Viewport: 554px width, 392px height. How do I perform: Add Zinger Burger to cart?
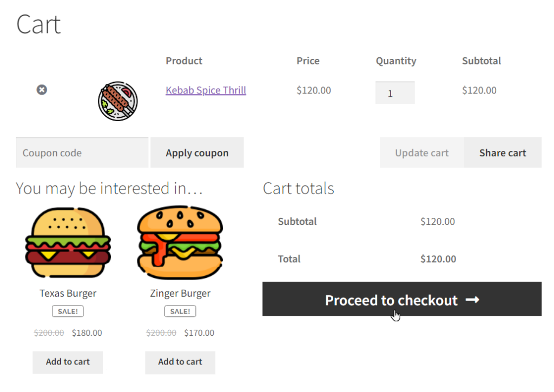180,362
